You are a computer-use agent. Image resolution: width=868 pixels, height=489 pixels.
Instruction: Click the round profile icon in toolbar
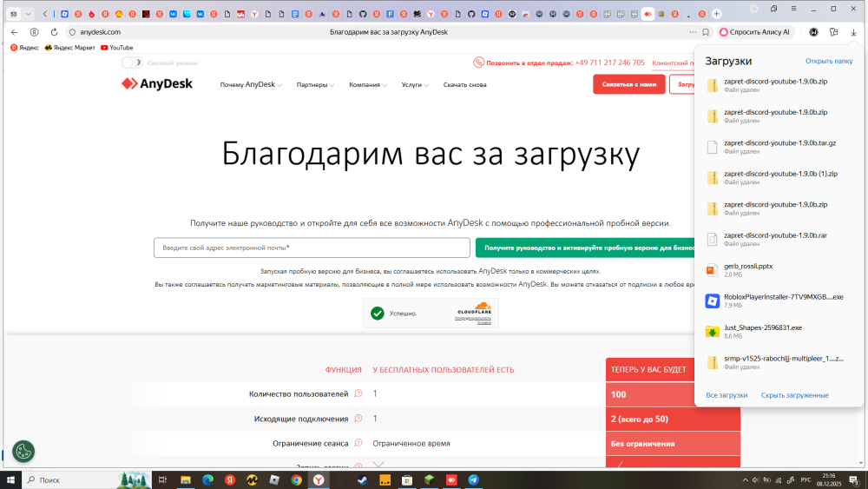[x=814, y=32]
